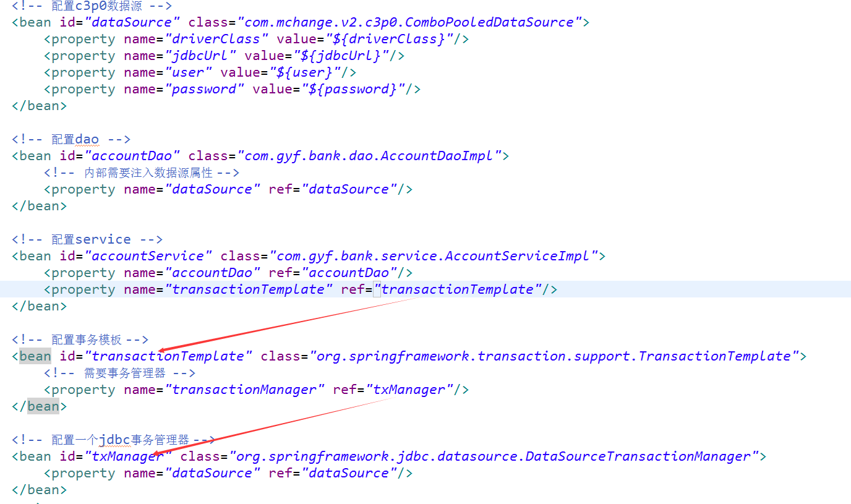Image resolution: width=851 pixels, height=504 pixels.
Task: Select class value com.mchange.v2.c3p0.ComboPooledDataSource
Action: [410, 22]
